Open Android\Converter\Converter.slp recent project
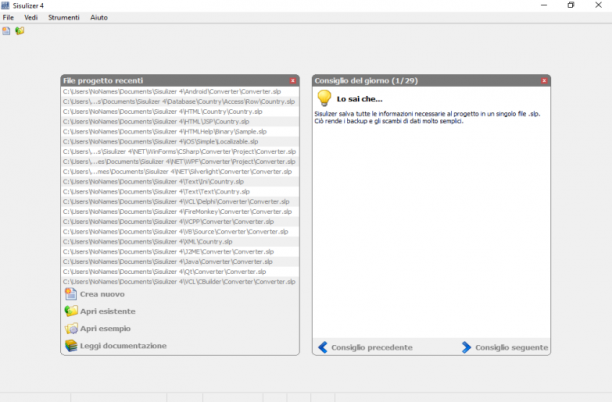The width and height of the screenshot is (612, 402). coord(180,92)
